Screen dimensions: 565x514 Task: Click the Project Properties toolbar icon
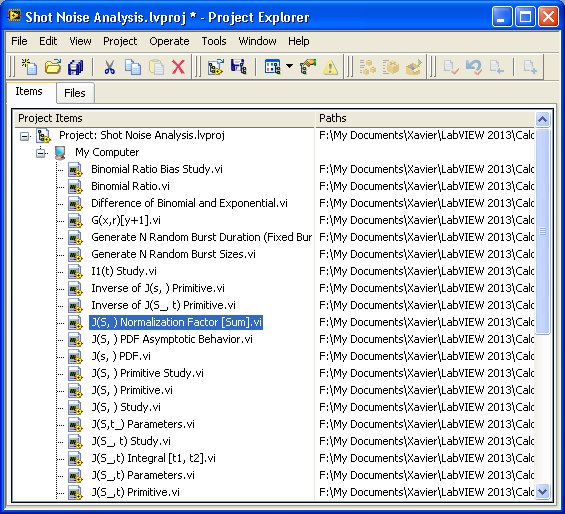tap(308, 67)
